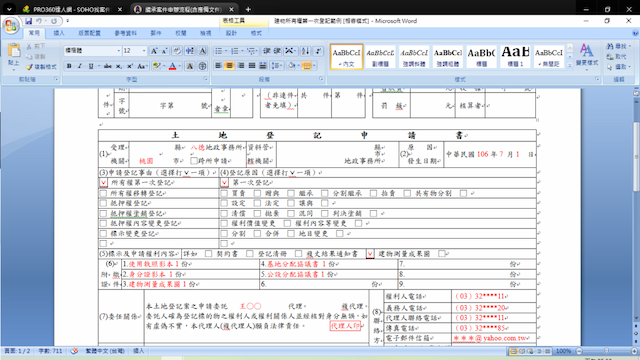Apply strikethrough formatting
The height and width of the screenshot is (360, 640).
coord(107,66)
